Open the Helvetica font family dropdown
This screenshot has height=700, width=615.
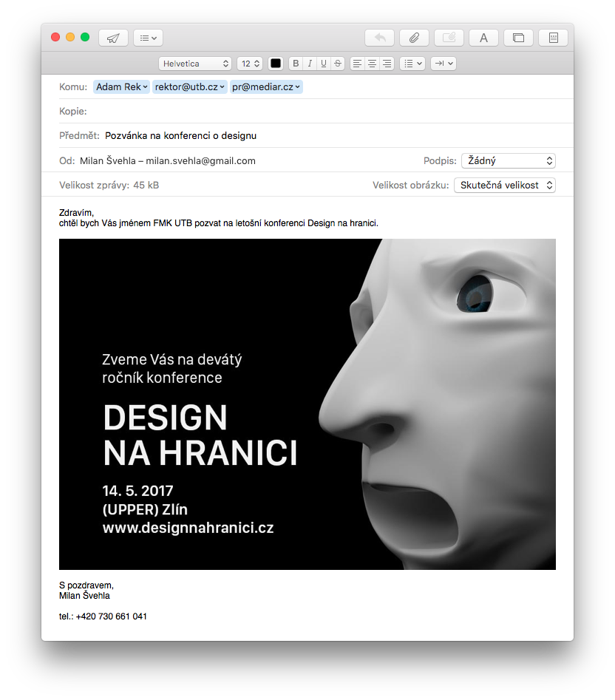point(195,64)
